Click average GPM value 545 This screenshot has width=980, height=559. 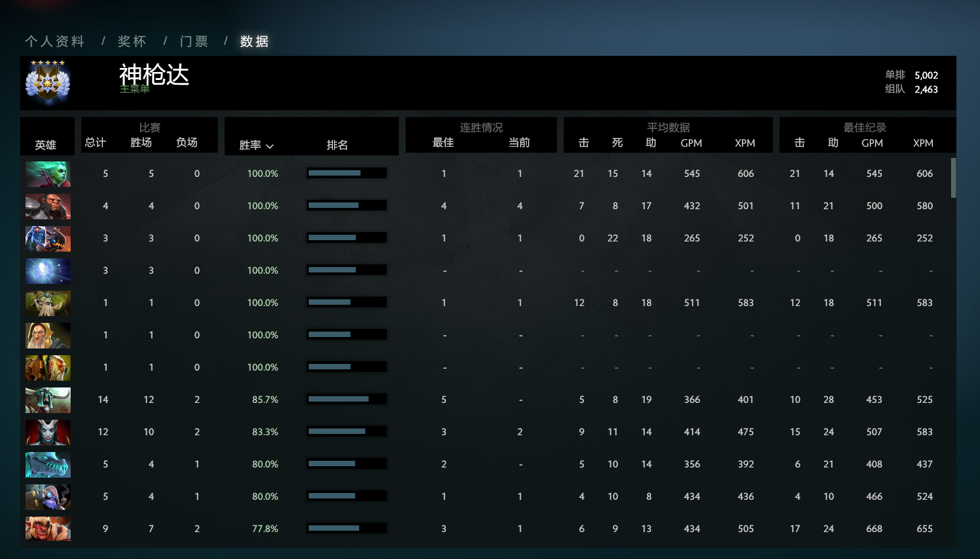pos(692,174)
